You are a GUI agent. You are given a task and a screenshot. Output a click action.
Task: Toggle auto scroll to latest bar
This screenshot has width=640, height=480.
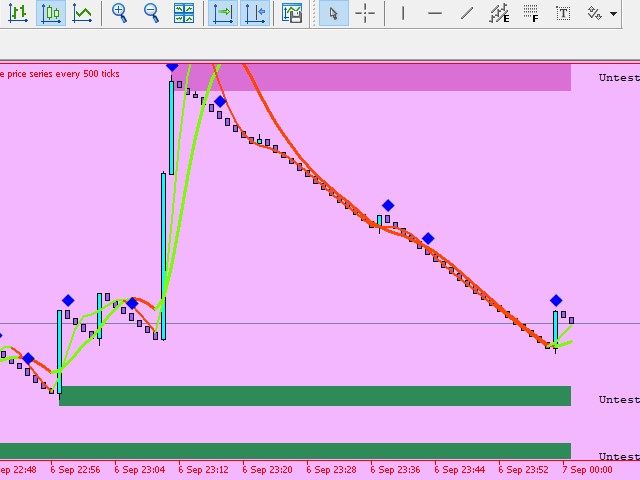(x=223, y=13)
